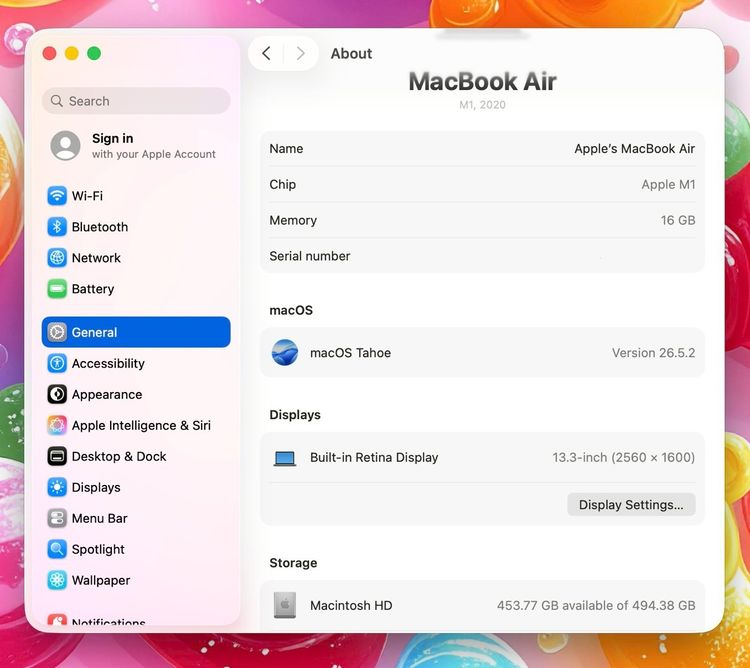This screenshot has width=750, height=668.
Task: Select Wallpaper in the sidebar
Action: (x=136, y=580)
